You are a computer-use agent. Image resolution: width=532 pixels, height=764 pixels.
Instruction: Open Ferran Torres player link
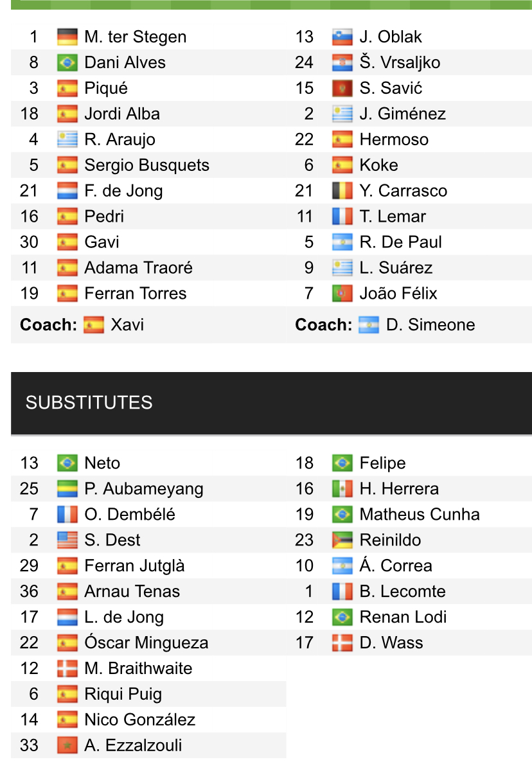tap(135, 294)
